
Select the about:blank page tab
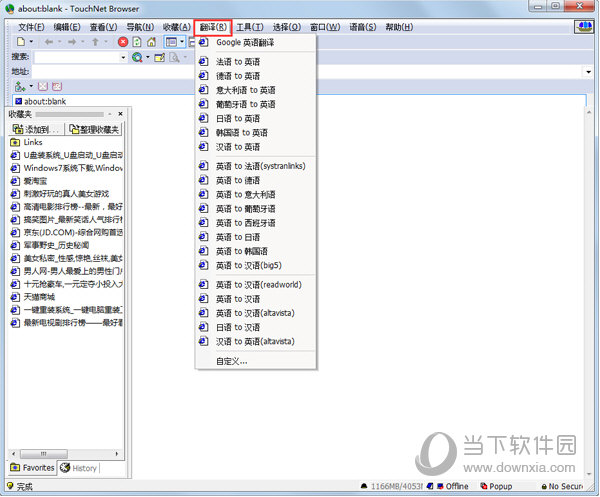pos(41,101)
